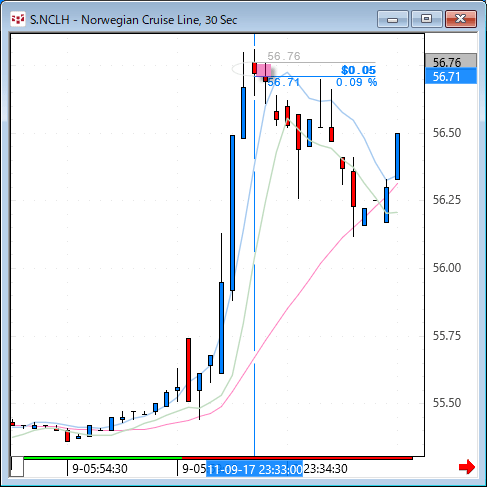Screen dimensions: 487x487
Task: Click the green session bar segment
Action: 103,458
